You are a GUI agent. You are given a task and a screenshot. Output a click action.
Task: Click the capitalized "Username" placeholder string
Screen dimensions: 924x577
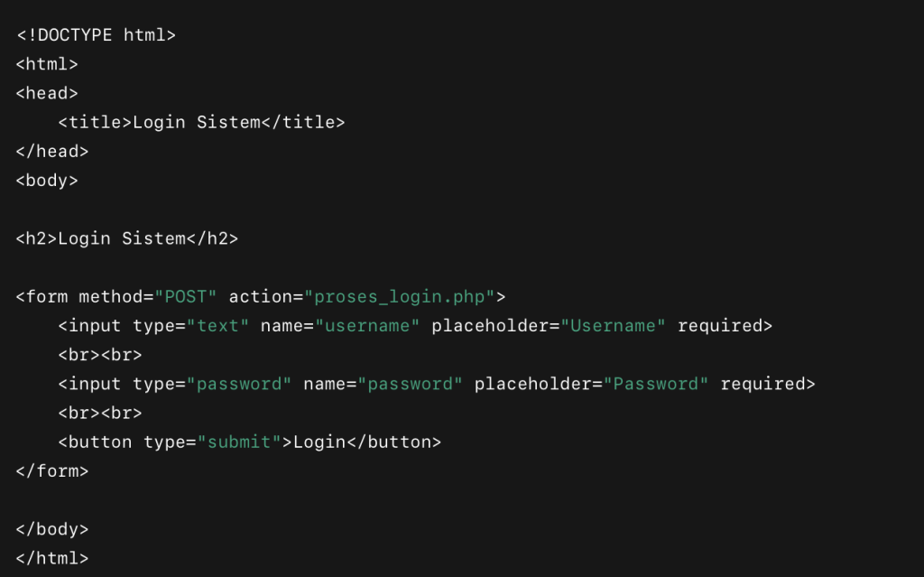pyautogui.click(x=618, y=325)
